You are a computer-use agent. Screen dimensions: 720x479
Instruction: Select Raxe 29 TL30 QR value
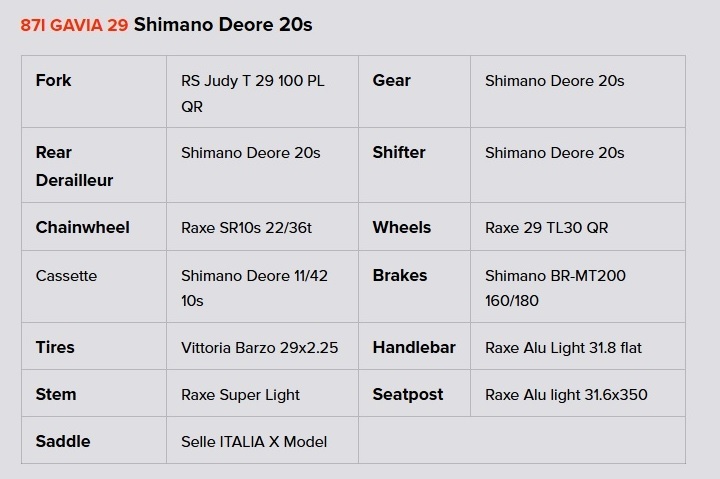546,228
